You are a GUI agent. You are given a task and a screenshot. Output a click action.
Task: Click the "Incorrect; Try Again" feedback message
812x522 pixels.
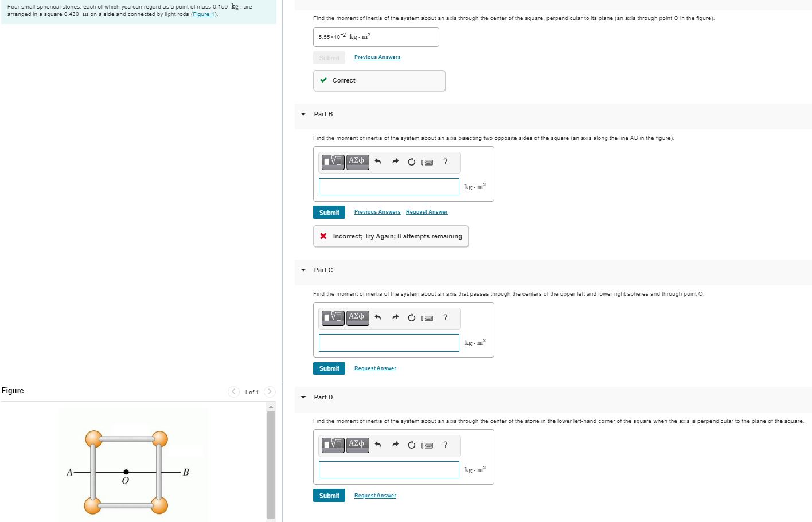(x=391, y=236)
